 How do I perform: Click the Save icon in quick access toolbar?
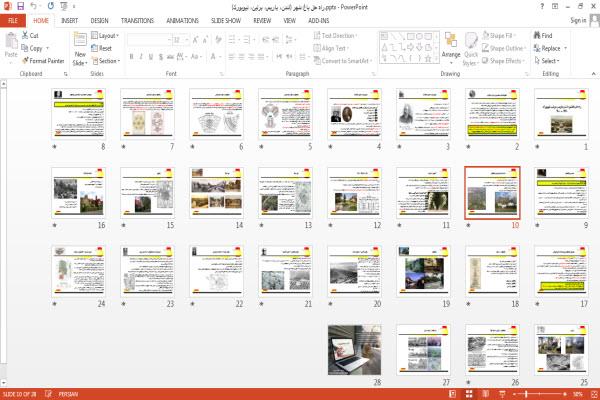[x=21, y=6]
